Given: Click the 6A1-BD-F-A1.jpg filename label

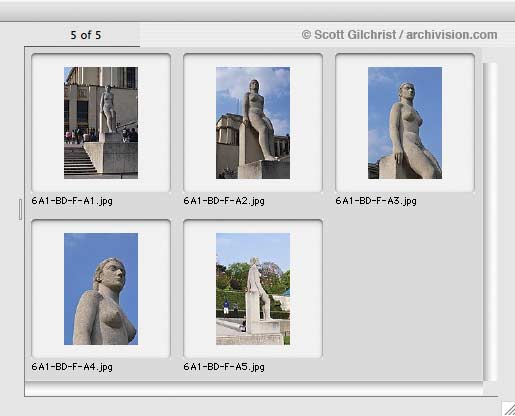Looking at the screenshot, I should pyautogui.click(x=72, y=201).
